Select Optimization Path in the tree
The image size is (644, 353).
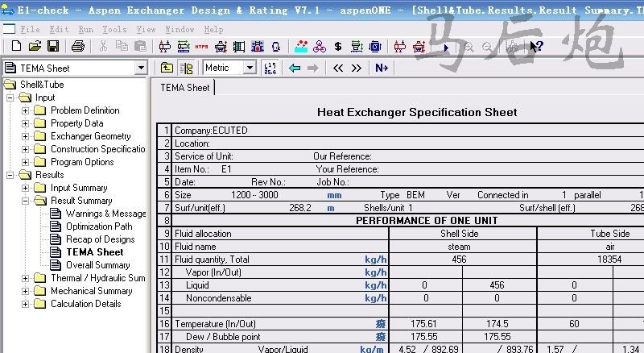coord(99,226)
